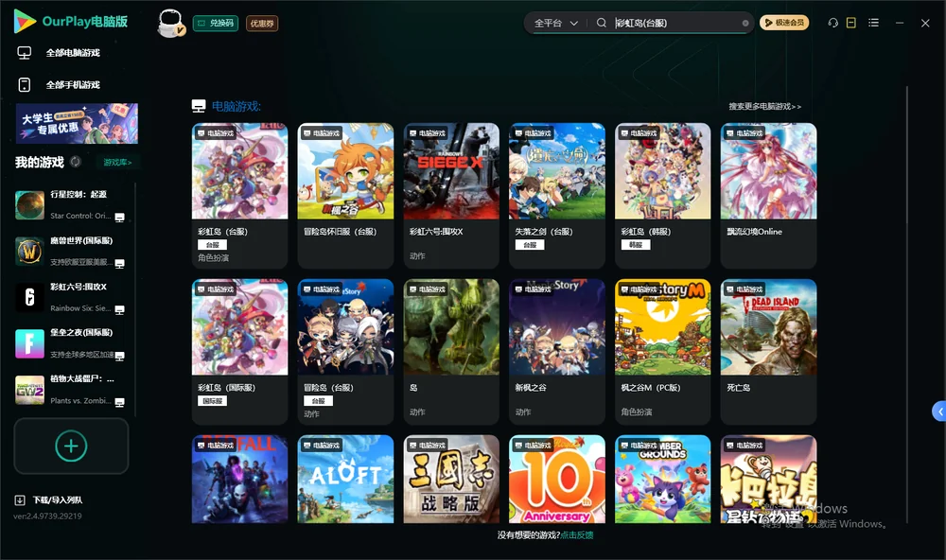Select 魔兽世界(国际服) in the my games list

pos(71,251)
